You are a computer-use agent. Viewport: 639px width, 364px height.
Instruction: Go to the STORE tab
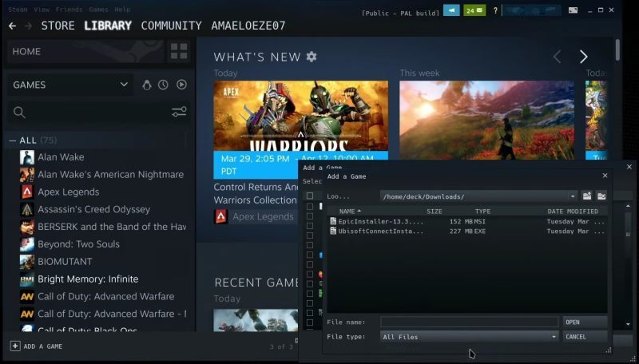(58, 26)
